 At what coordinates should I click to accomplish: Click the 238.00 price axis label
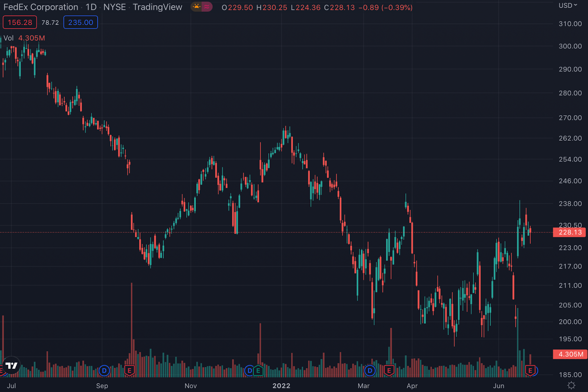tap(570, 204)
